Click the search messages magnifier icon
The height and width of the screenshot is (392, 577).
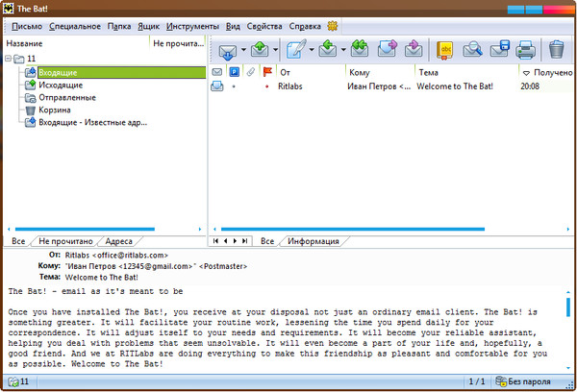click(472, 50)
